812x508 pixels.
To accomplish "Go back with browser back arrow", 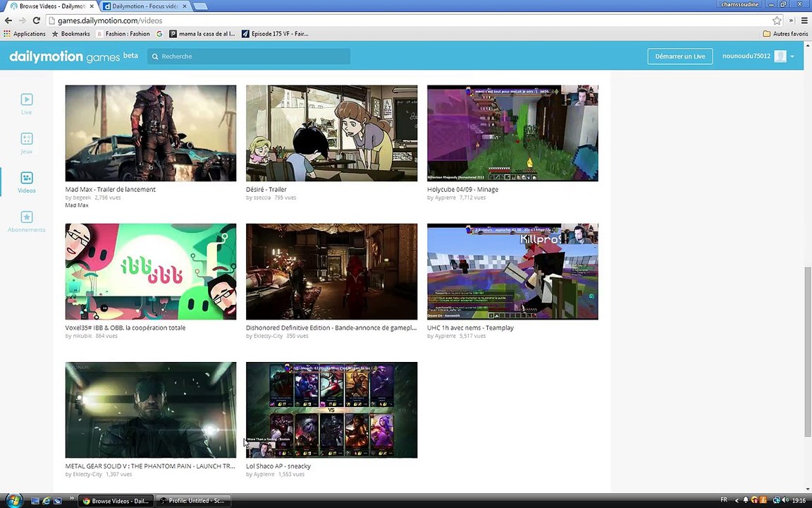I will (8, 20).
